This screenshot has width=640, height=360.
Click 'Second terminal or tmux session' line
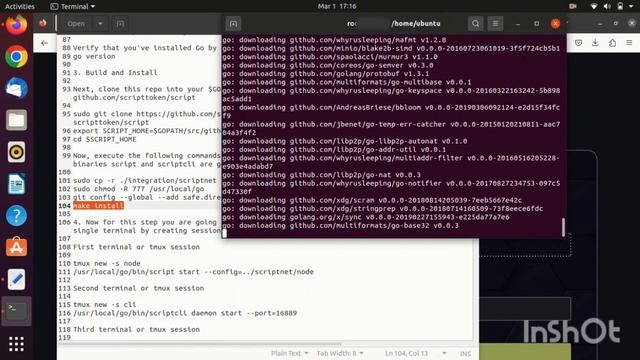click(138, 288)
